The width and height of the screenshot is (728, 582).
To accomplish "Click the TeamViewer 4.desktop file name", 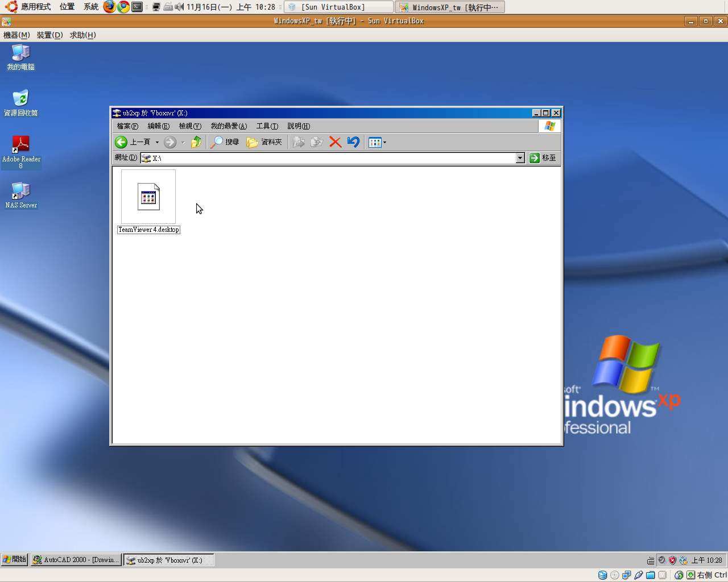I will tap(148, 230).
